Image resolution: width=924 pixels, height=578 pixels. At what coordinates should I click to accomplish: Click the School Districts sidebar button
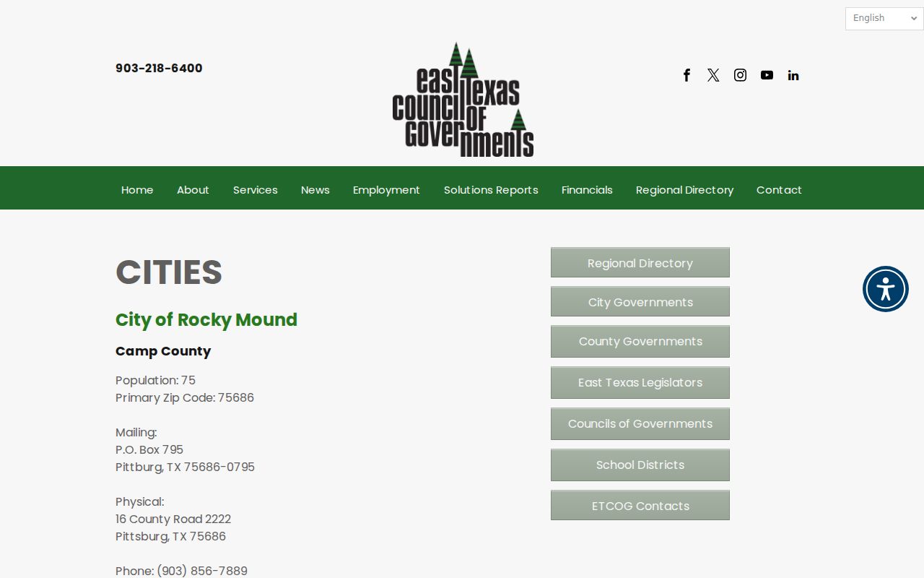tap(640, 465)
